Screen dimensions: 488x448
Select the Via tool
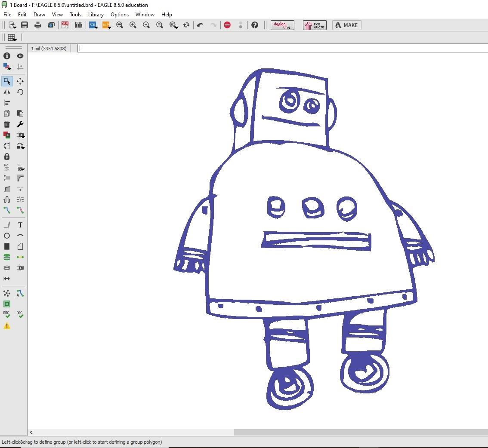(x=7, y=257)
